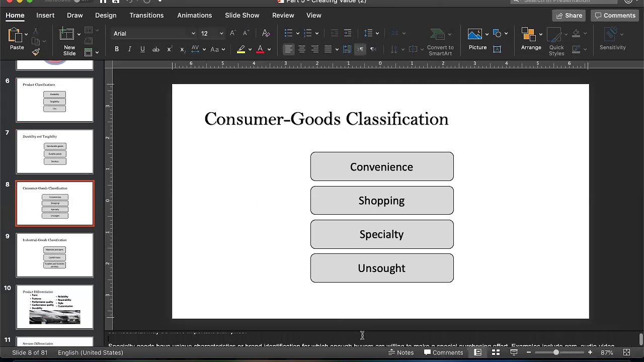Screen dimensions: 644x362
Task: Expand the New Slide layout arrow
Action: click(79, 34)
